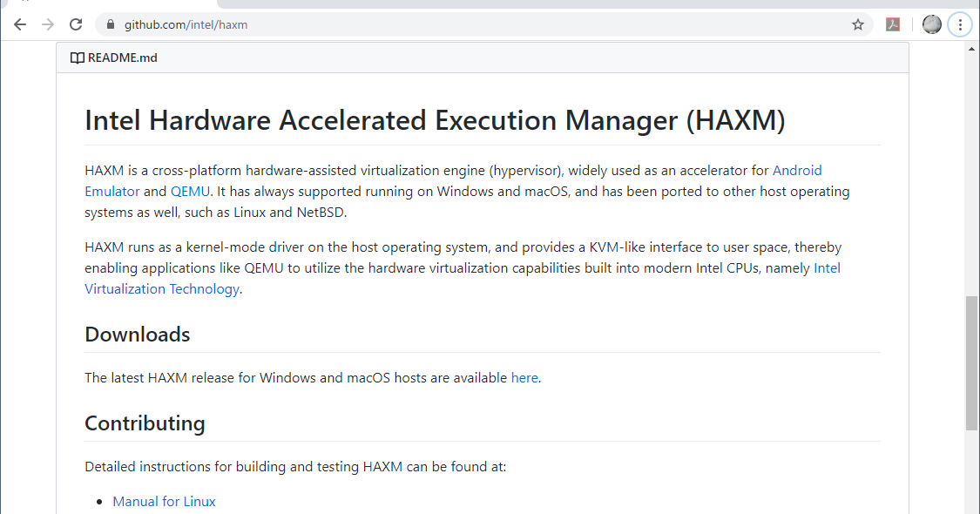
Task: Reload the current GitHub page
Action: (75, 24)
